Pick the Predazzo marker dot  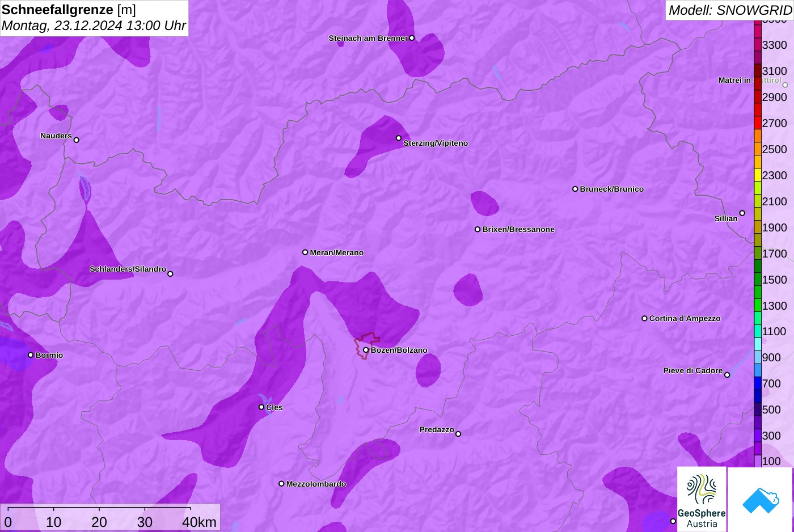[x=458, y=434]
